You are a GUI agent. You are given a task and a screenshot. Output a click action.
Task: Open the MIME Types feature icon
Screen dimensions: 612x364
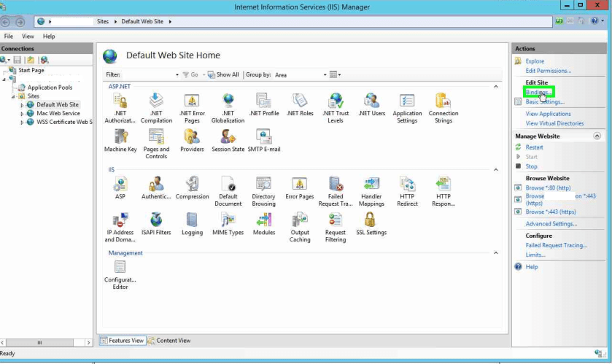coord(228,220)
